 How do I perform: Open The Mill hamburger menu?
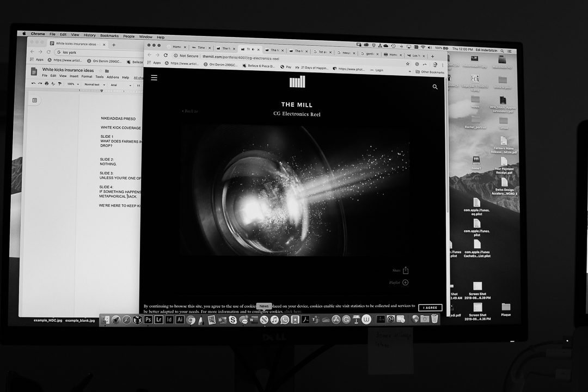click(154, 78)
